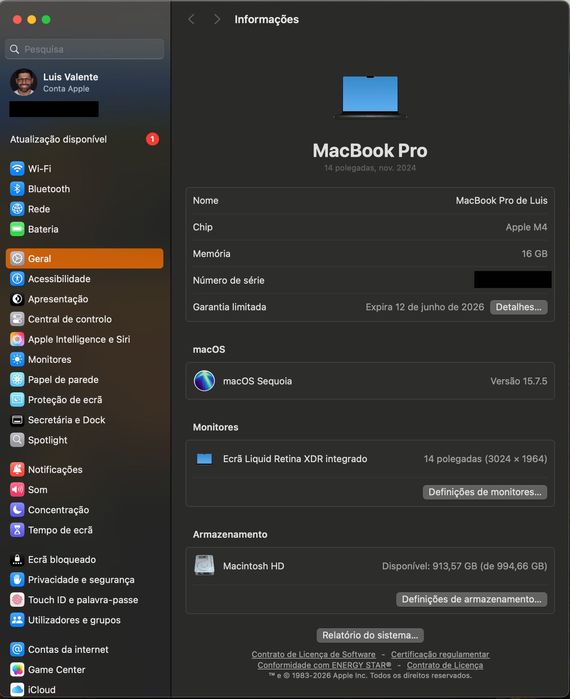Click the MacBook Pro de Luis name
Viewport: 570px width, 699px height.
pos(501,201)
